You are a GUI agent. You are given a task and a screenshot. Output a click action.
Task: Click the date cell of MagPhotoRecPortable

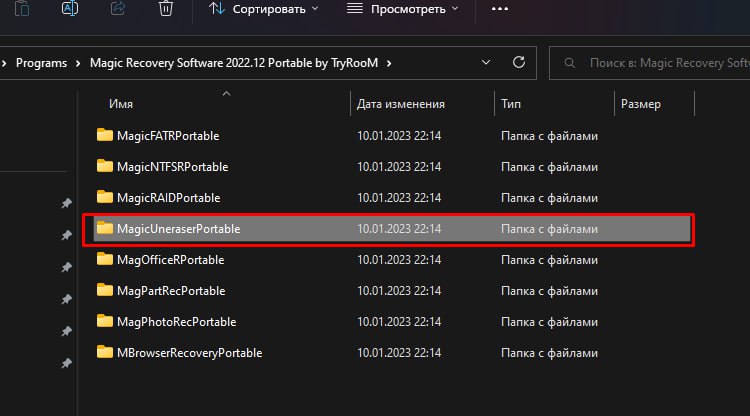point(399,322)
